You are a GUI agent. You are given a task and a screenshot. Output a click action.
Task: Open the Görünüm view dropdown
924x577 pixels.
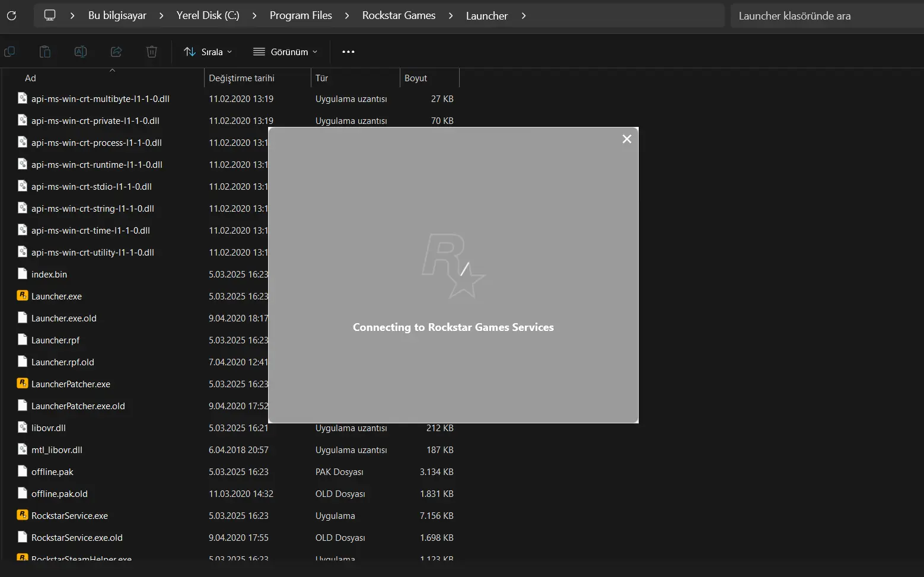point(285,52)
